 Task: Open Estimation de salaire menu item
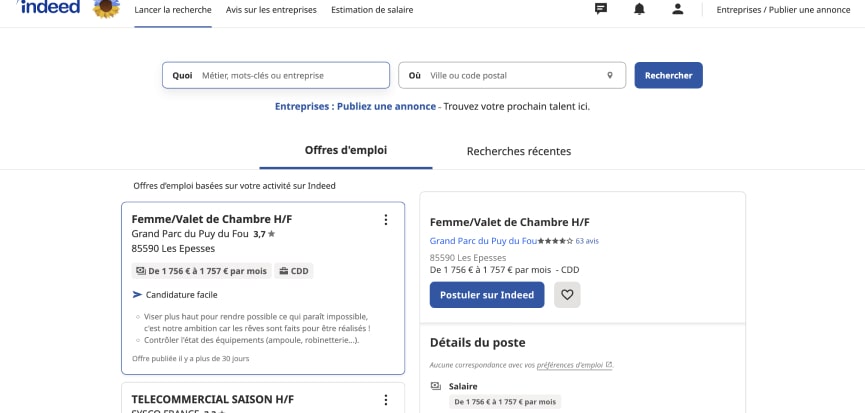click(x=371, y=10)
